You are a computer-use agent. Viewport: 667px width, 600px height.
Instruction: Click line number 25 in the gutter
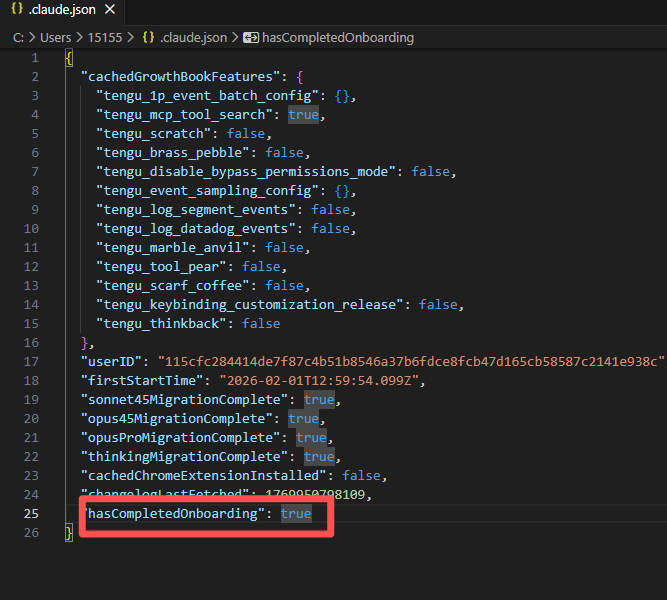(31, 514)
